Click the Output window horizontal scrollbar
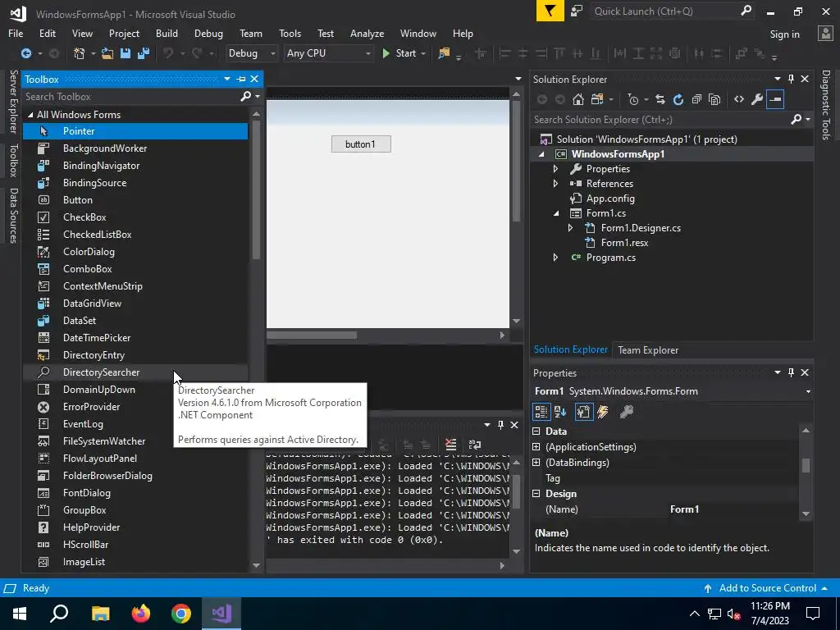This screenshot has width=840, height=630. (386, 565)
